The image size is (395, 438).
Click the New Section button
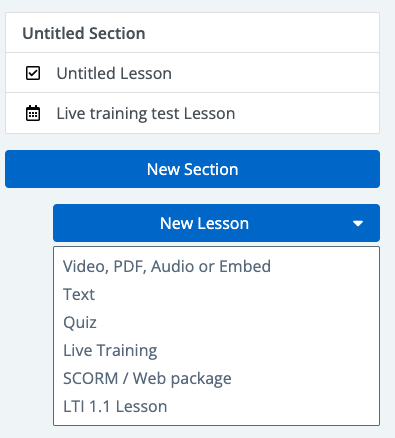click(192, 169)
